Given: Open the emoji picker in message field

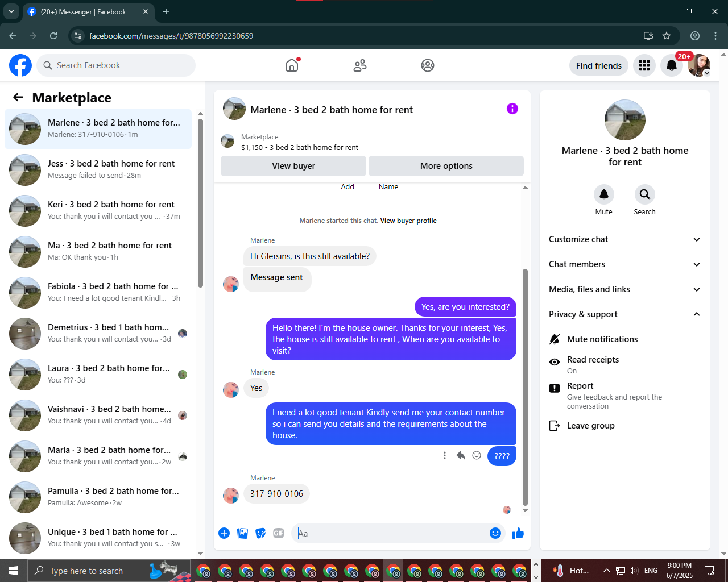Looking at the screenshot, I should coord(495,533).
